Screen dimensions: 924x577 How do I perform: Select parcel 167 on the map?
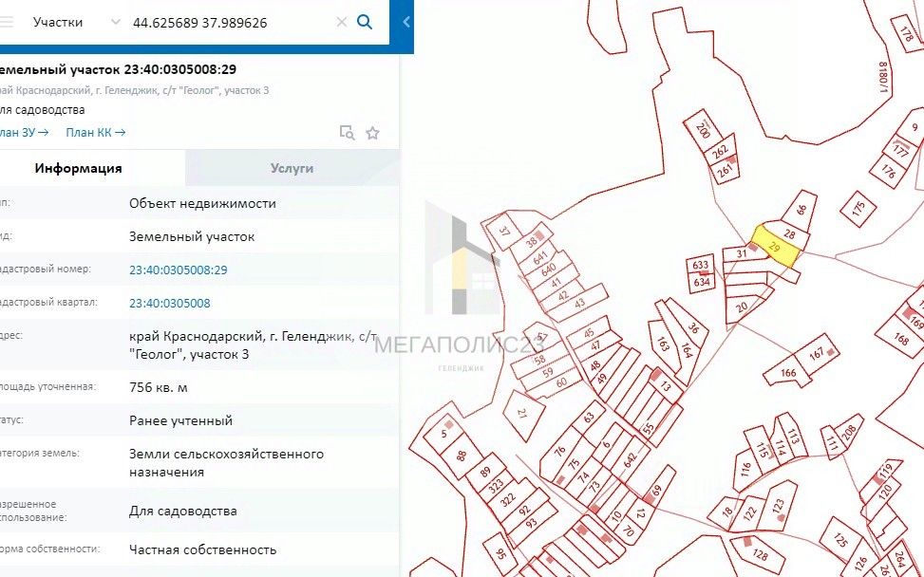click(x=816, y=354)
